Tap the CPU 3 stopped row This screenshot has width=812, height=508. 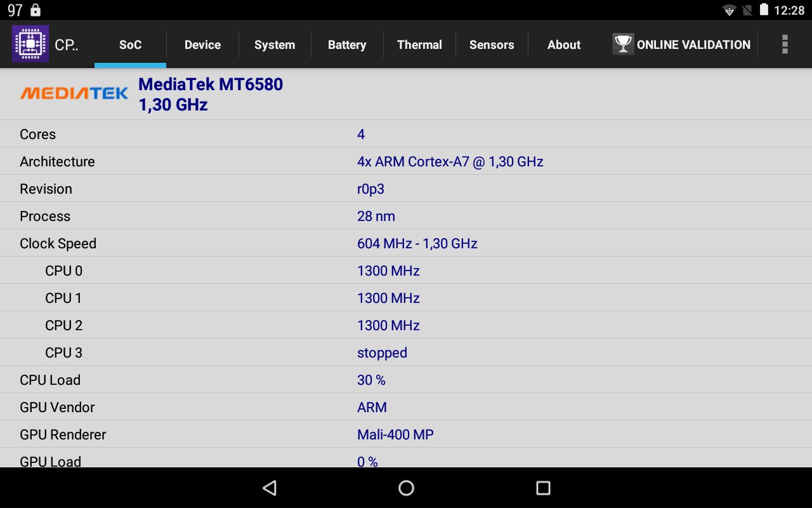pyautogui.click(x=406, y=353)
